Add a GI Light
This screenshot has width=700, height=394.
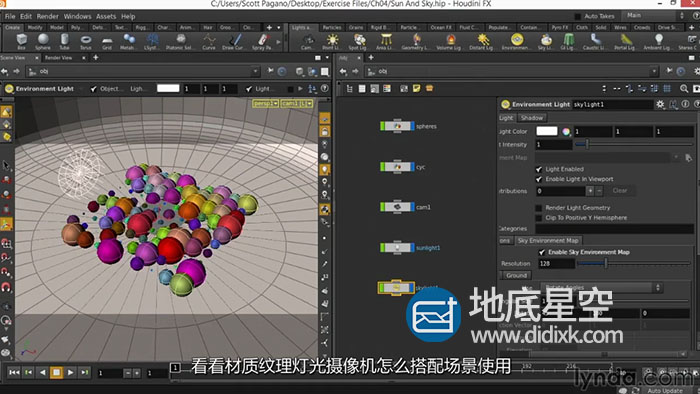(x=568, y=41)
